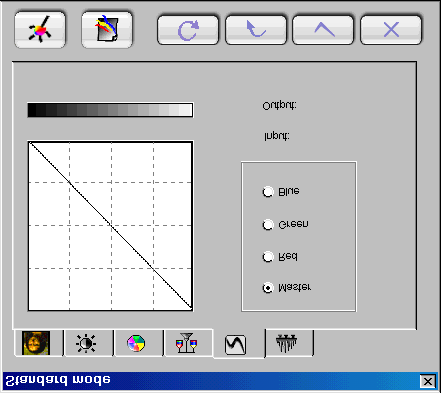The image size is (441, 393).
Task: Select the curves tab icon
Action: [x=236, y=344]
